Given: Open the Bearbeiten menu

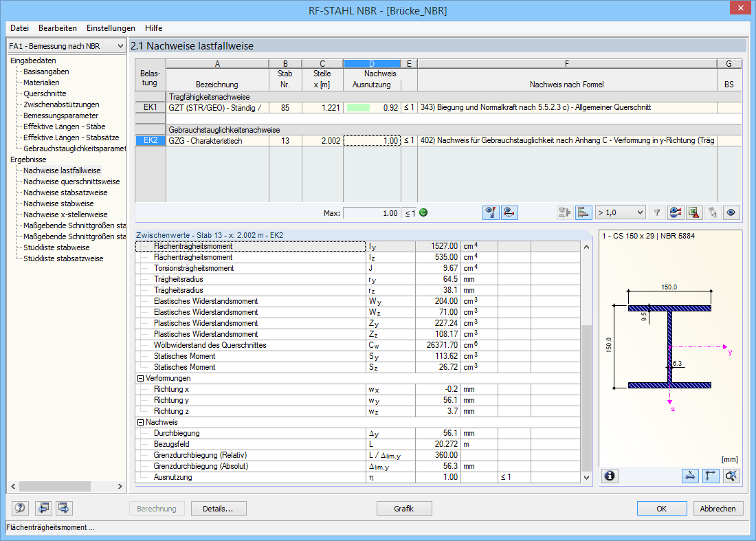Looking at the screenshot, I should [58, 28].
